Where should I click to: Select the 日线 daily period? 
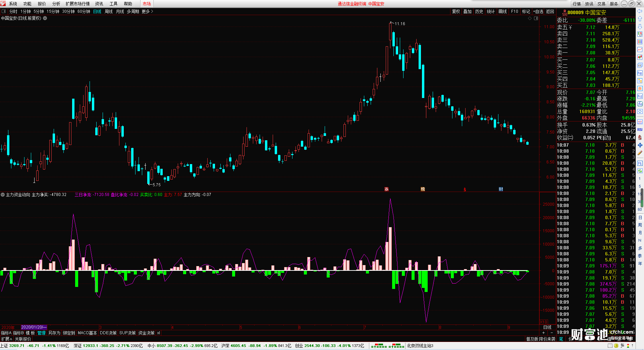pos(97,11)
